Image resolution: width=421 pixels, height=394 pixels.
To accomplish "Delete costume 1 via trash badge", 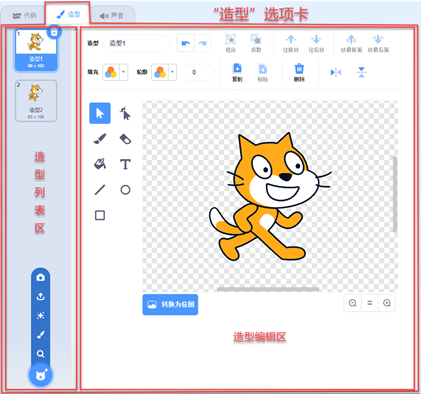I will [54, 32].
